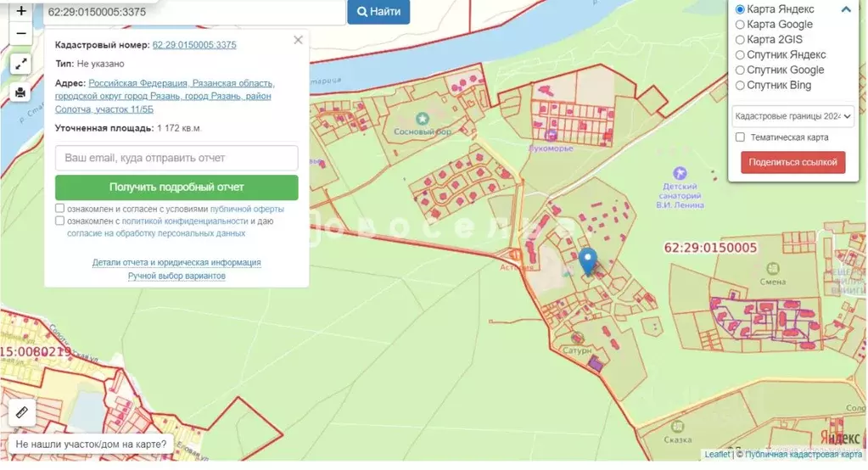Viewport: 868px width, 470px height.
Task: Click the Яндекс logo on map
Action: tap(840, 438)
